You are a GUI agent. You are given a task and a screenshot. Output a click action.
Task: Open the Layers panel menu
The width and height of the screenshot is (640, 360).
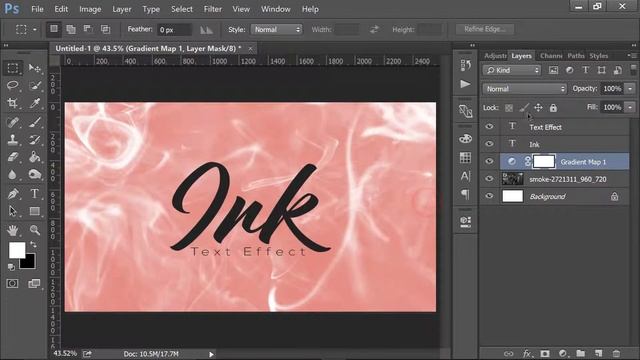(x=631, y=55)
